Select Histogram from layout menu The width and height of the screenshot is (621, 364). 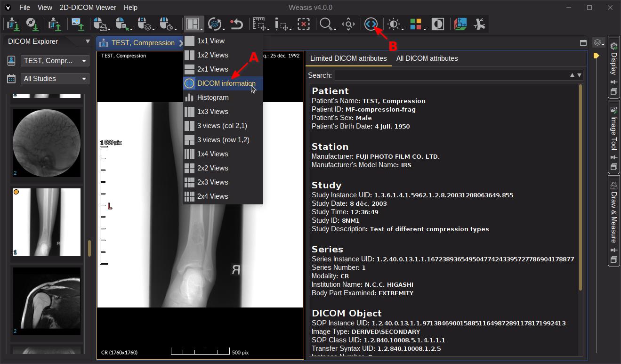click(223, 97)
